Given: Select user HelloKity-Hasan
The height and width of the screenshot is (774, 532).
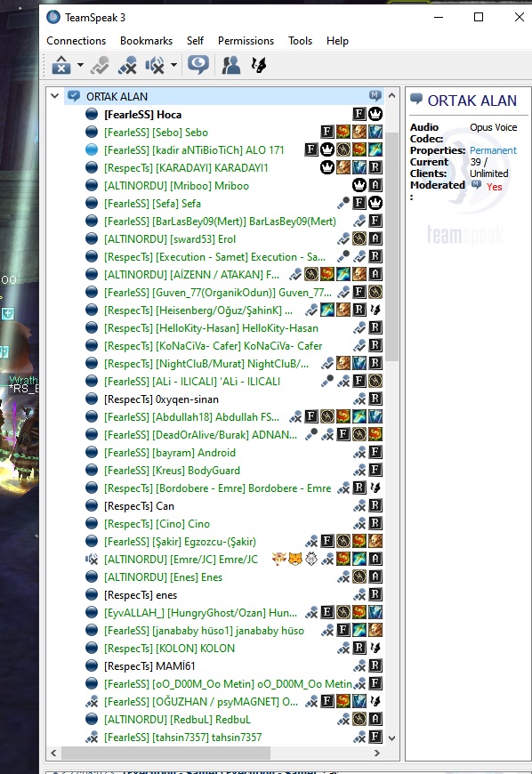Looking at the screenshot, I should 211,328.
